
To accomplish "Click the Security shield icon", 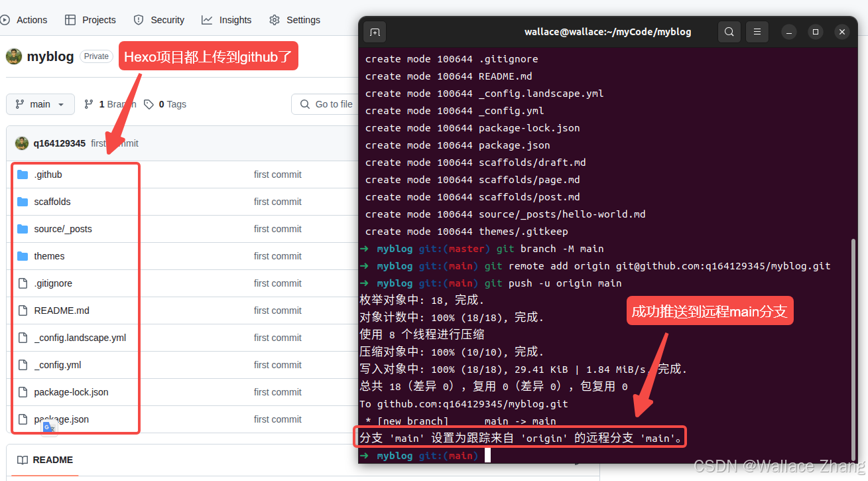I will coord(139,20).
